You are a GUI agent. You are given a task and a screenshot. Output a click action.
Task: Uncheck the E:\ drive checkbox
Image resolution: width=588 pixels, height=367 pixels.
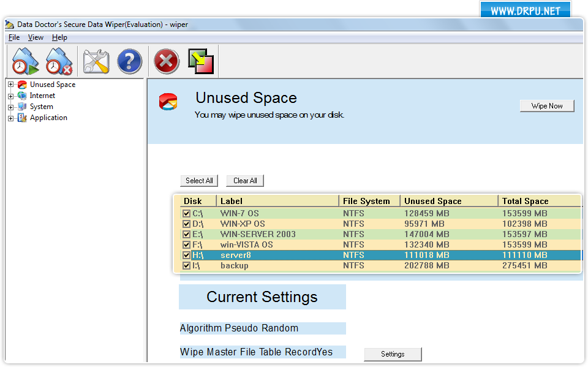tap(186, 235)
